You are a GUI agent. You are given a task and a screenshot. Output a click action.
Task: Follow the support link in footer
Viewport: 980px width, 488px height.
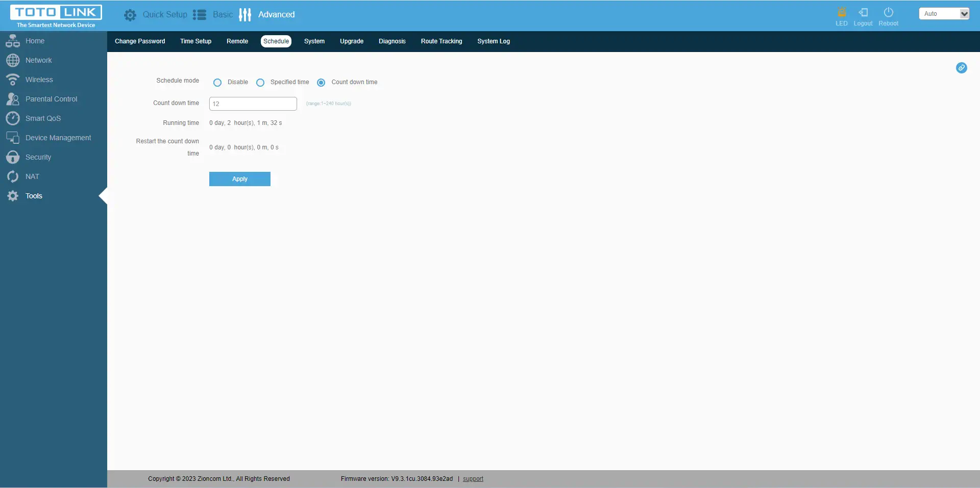(x=473, y=479)
